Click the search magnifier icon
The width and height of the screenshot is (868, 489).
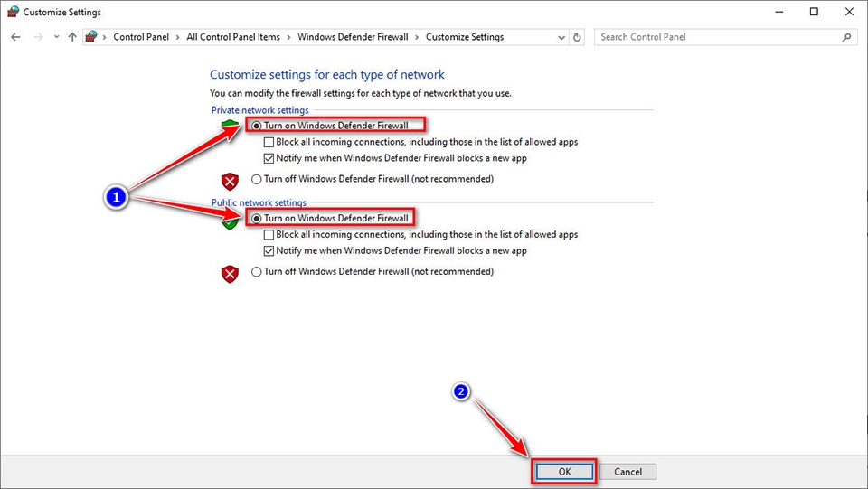846,37
